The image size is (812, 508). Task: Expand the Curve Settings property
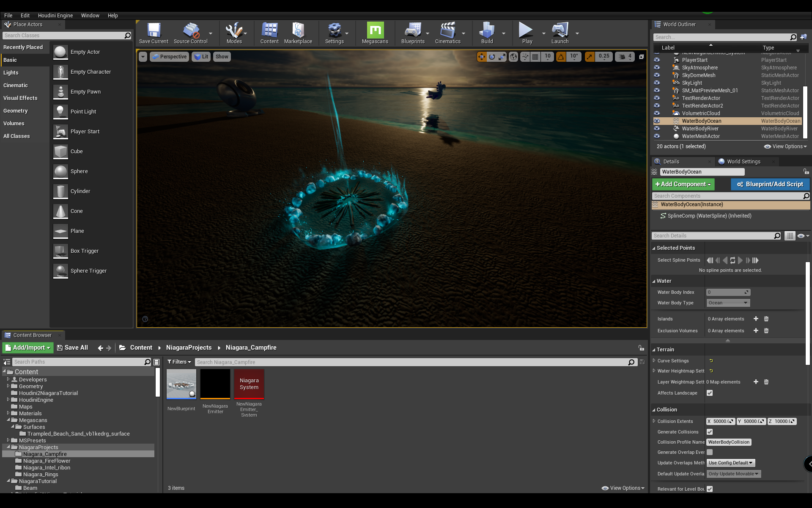pyautogui.click(x=654, y=361)
